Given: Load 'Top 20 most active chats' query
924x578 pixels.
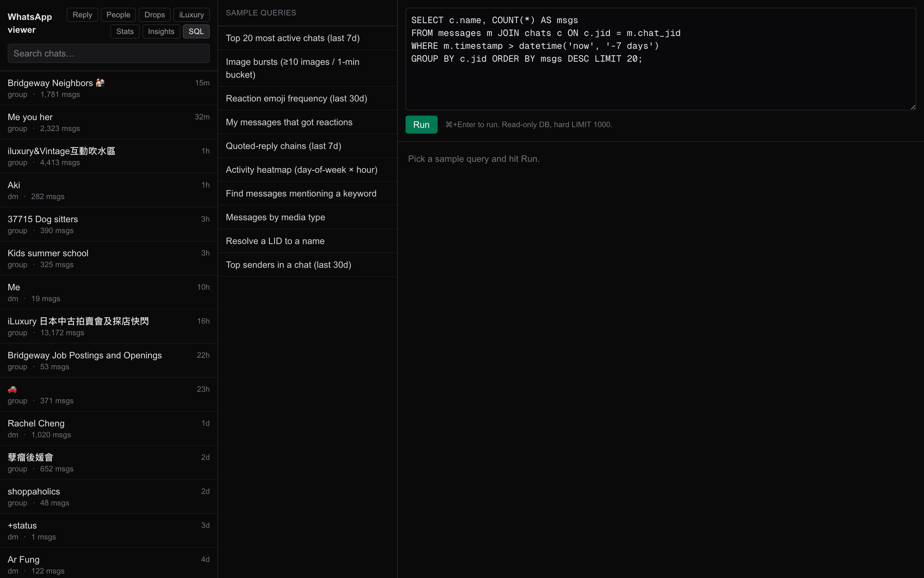Looking at the screenshot, I should point(307,38).
